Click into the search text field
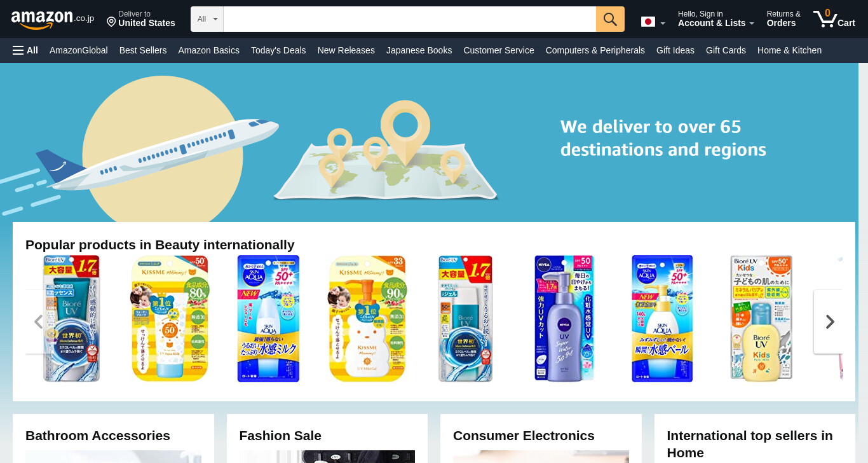 click(x=410, y=19)
